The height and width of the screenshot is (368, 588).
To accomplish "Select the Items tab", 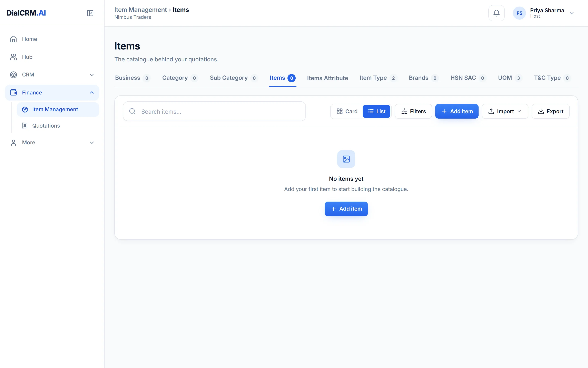I will [x=283, y=78].
